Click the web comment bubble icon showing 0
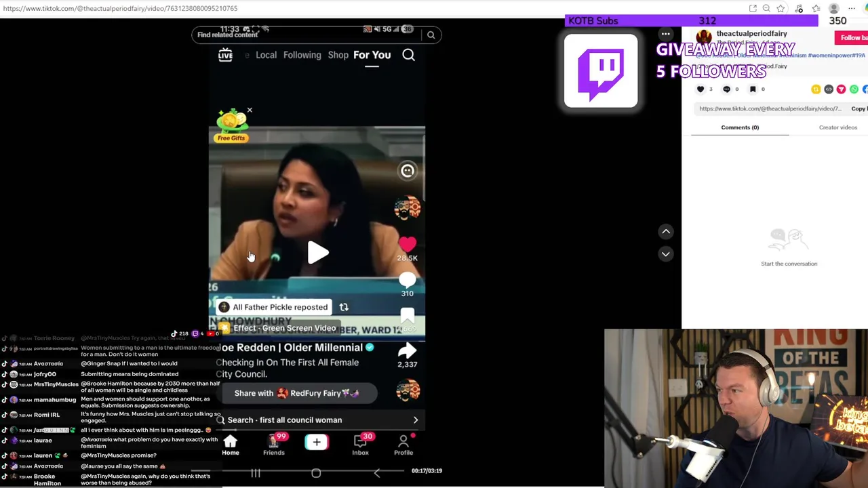 point(727,89)
